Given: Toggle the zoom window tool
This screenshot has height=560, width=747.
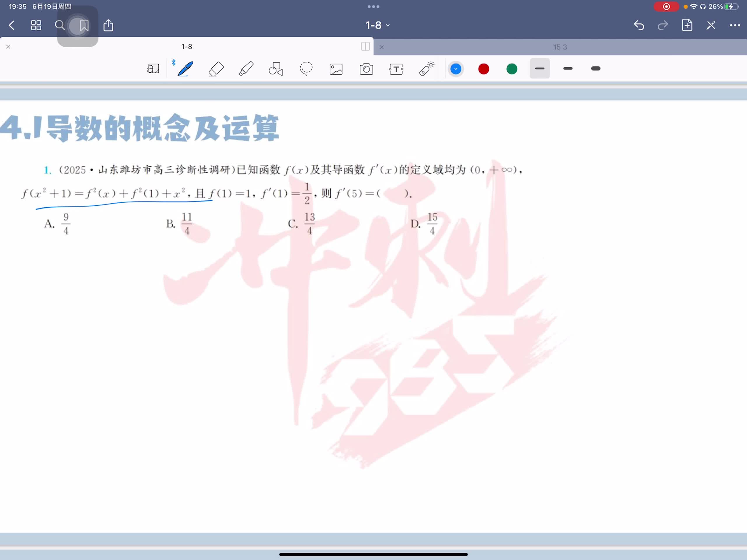Looking at the screenshot, I should [153, 69].
